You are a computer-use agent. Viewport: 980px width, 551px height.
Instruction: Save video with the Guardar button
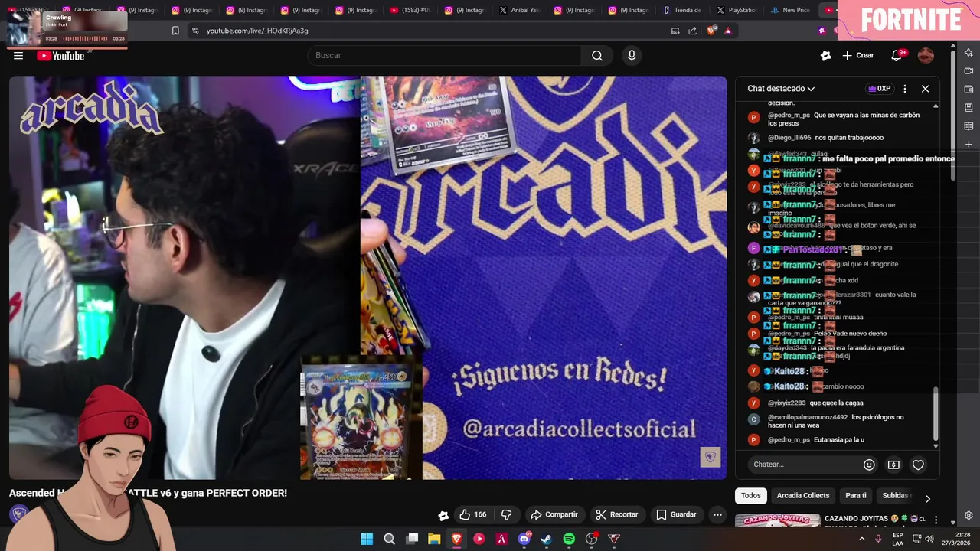[677, 515]
